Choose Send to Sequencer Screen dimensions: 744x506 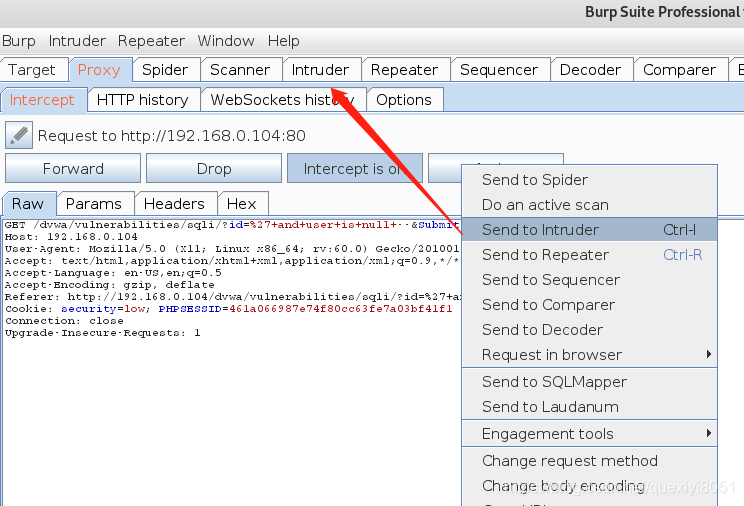tap(589, 280)
